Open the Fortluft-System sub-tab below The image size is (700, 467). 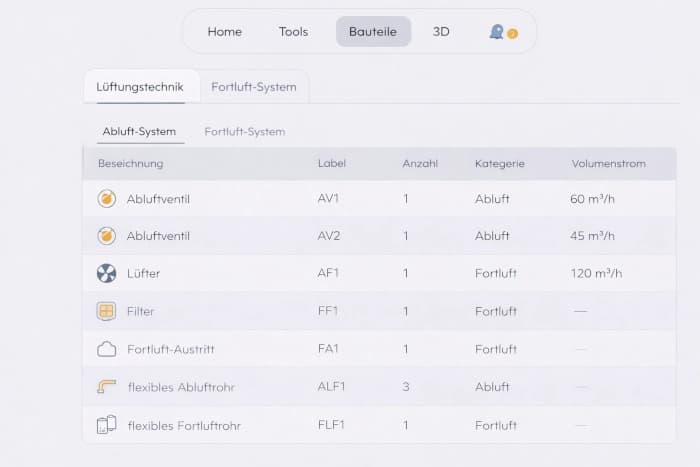pos(245,132)
